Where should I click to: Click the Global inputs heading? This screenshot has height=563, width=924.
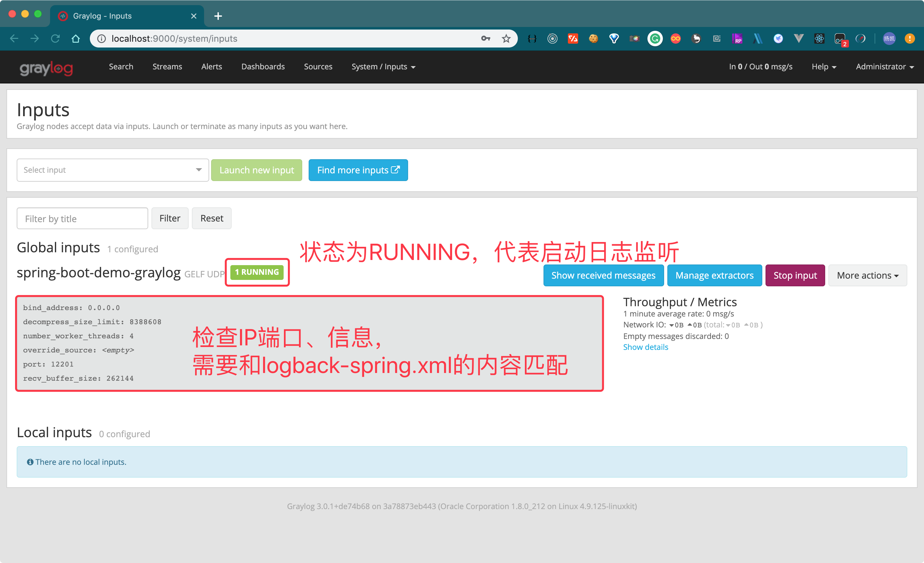click(58, 248)
